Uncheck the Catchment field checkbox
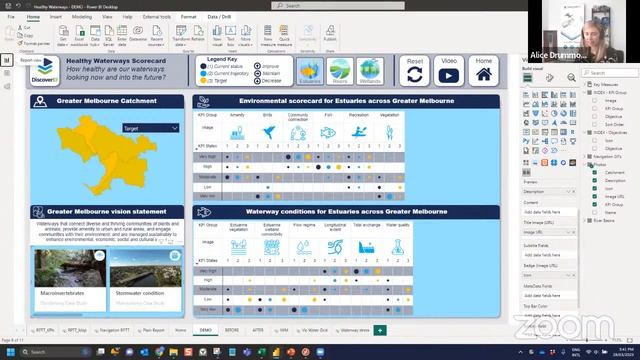The image size is (640, 360). click(594, 172)
